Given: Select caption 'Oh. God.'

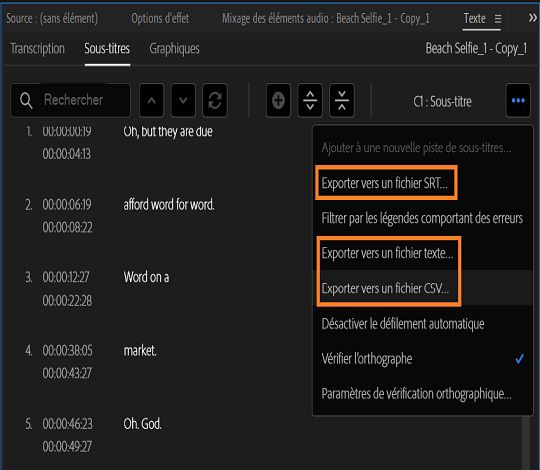Looking at the screenshot, I should [143, 424].
